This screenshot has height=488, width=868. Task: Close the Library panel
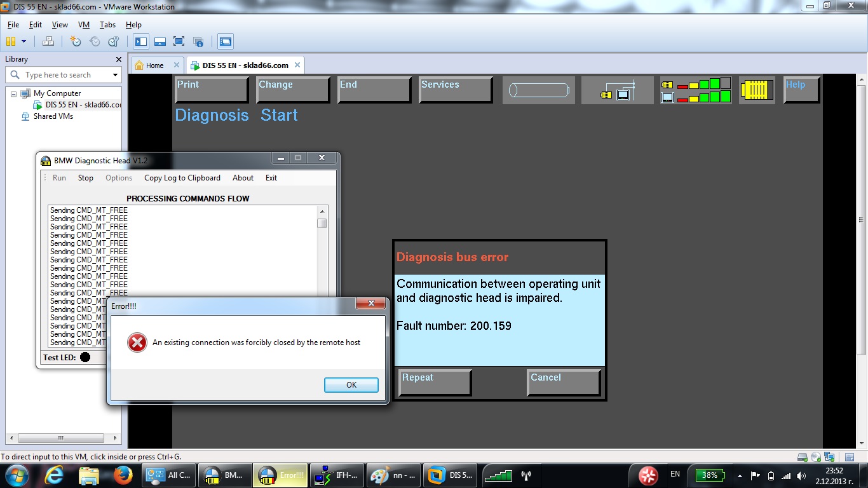click(x=119, y=59)
